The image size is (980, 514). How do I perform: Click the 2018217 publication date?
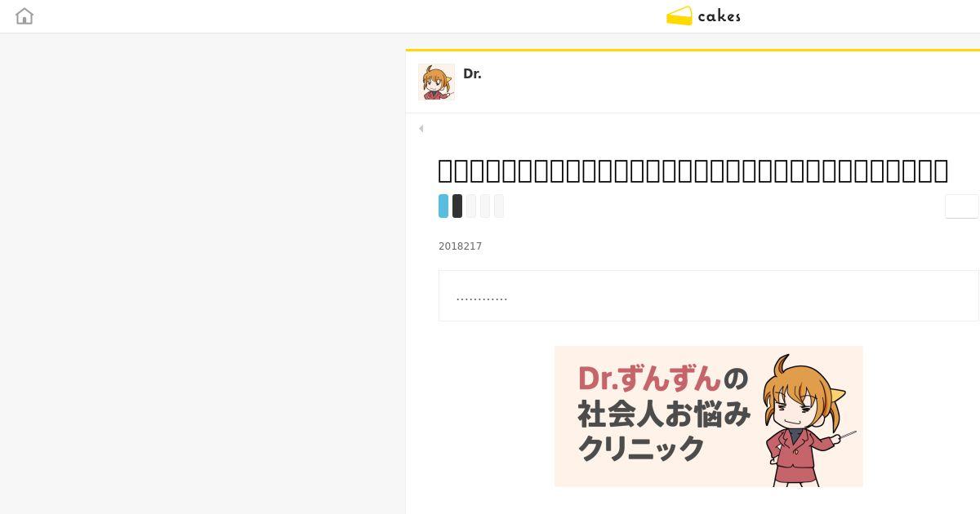(461, 246)
